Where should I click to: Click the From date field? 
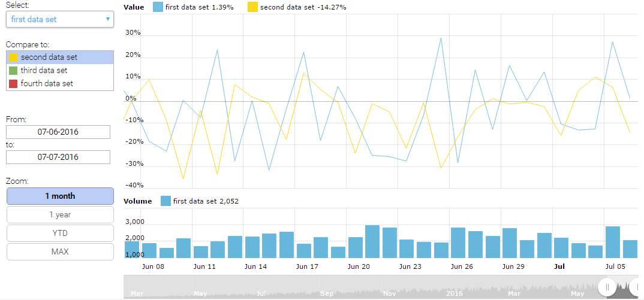click(x=58, y=132)
